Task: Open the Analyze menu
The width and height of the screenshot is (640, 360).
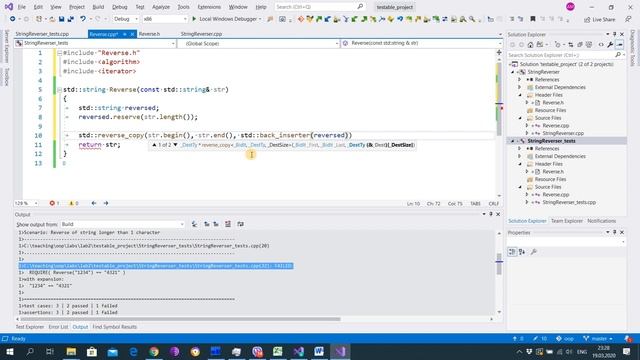Action: coord(161,7)
